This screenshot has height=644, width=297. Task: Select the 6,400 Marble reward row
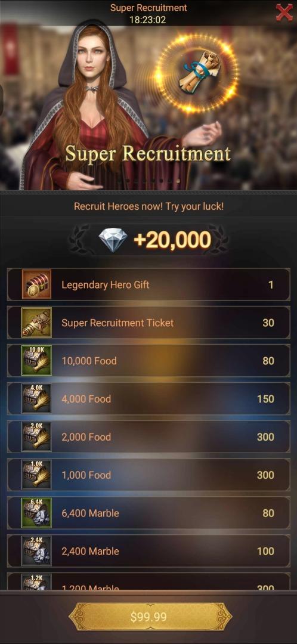click(x=148, y=513)
